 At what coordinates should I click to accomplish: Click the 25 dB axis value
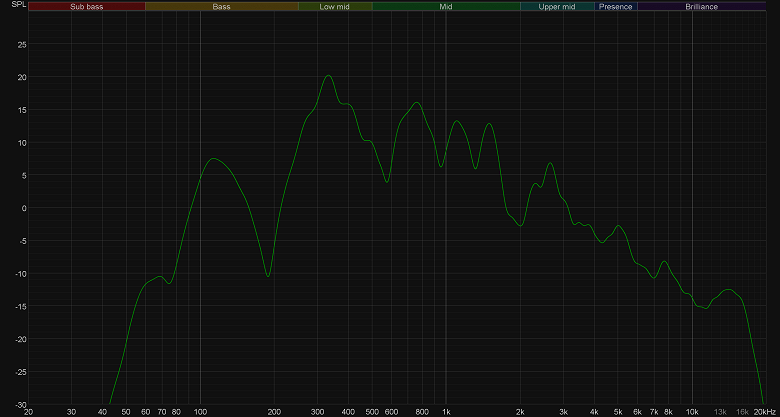click(22, 44)
